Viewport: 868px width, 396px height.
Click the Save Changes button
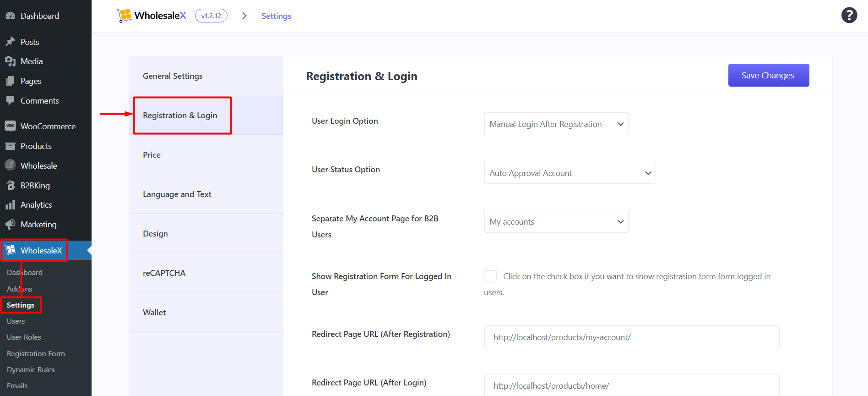[769, 75]
